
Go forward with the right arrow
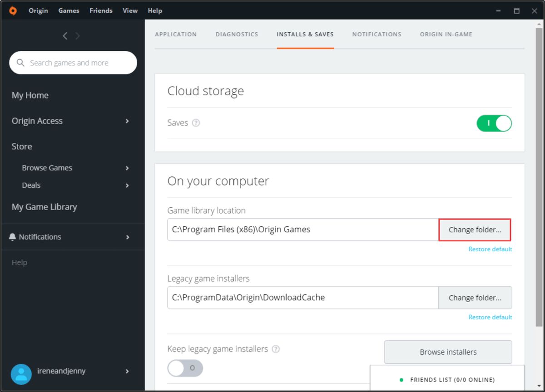click(x=78, y=36)
